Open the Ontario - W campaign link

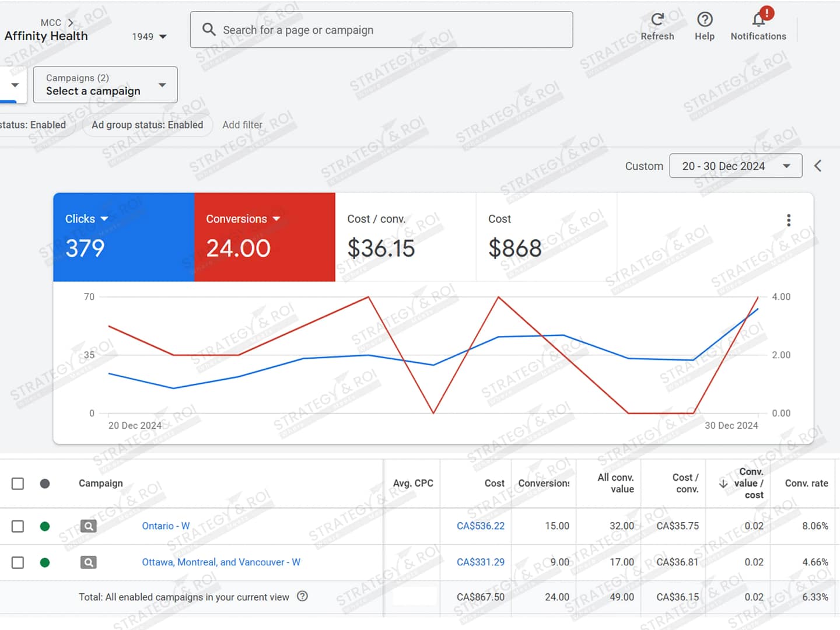pos(166,526)
